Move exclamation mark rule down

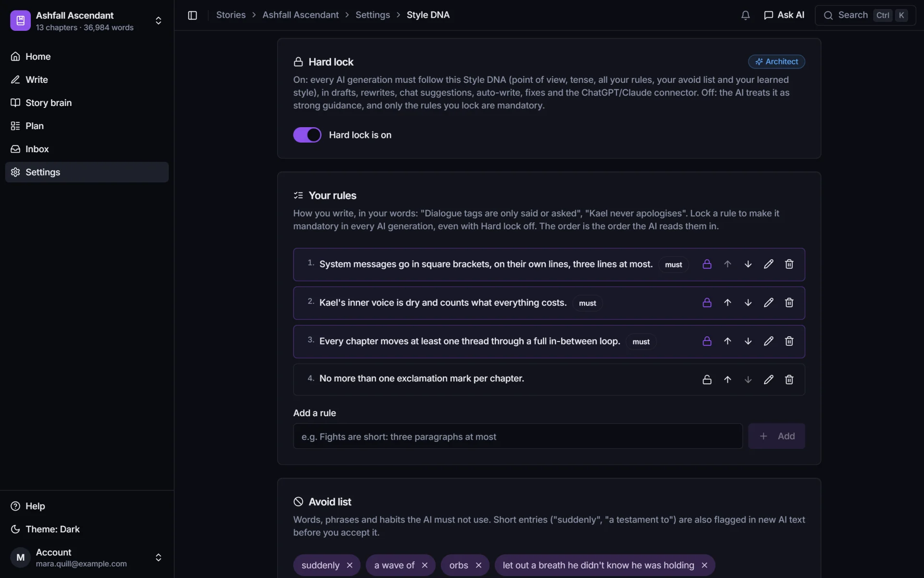(748, 380)
